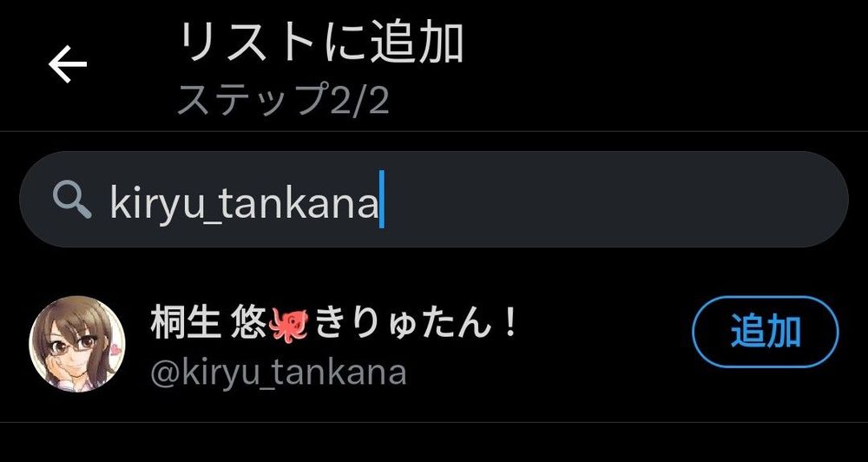
Task: Select the 桐生 悠 きりゅたん！ display name
Action: pos(334,325)
